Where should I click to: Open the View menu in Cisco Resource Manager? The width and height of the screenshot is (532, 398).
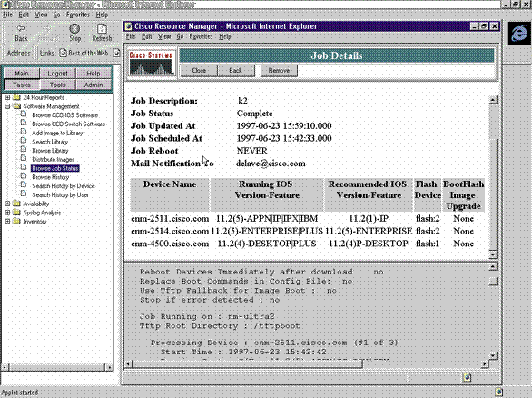(x=164, y=36)
